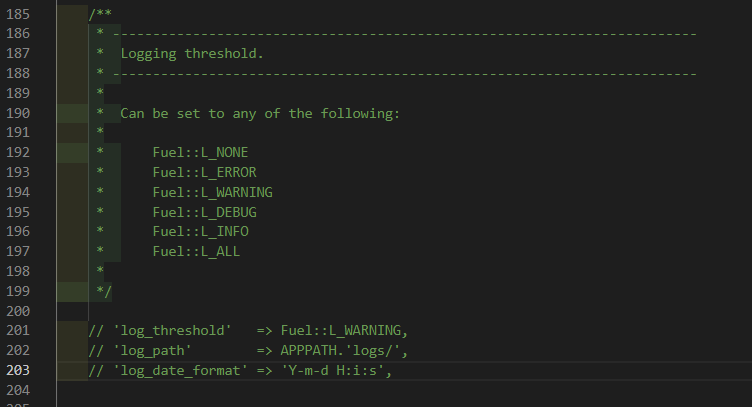Click the comment closing */ on line 199
The image size is (752, 407).
click(104, 291)
